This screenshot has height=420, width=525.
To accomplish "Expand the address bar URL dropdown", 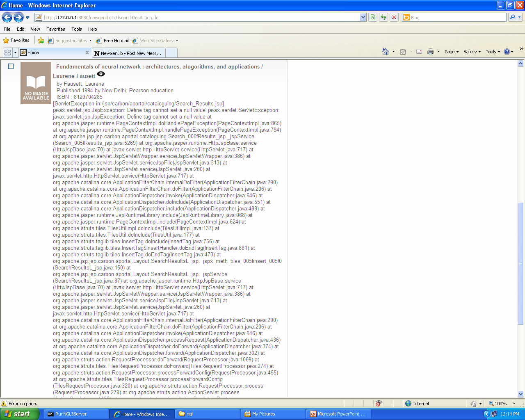I will tap(363, 17).
